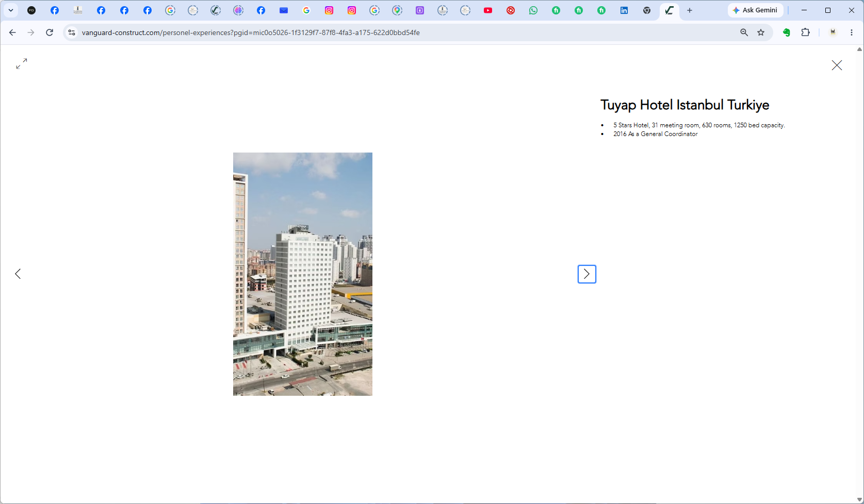
Task: Switch to the black FD tab
Action: point(31,10)
